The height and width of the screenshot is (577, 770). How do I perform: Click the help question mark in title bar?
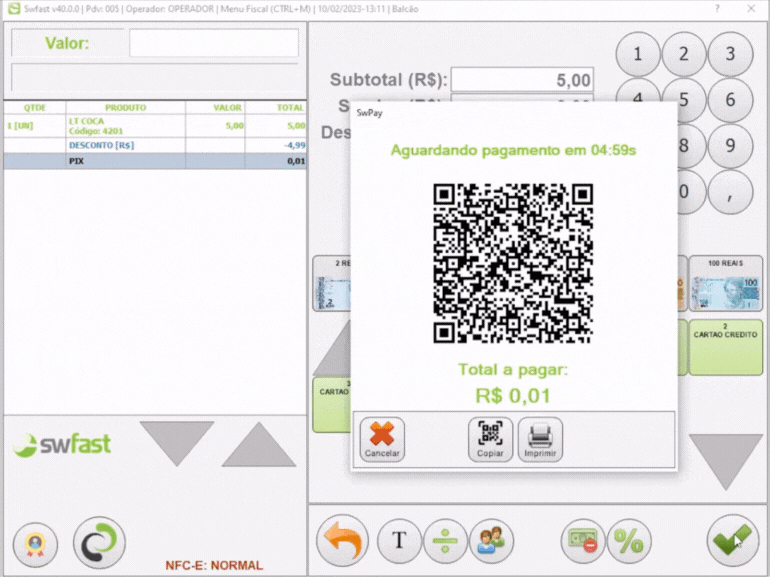717,8
